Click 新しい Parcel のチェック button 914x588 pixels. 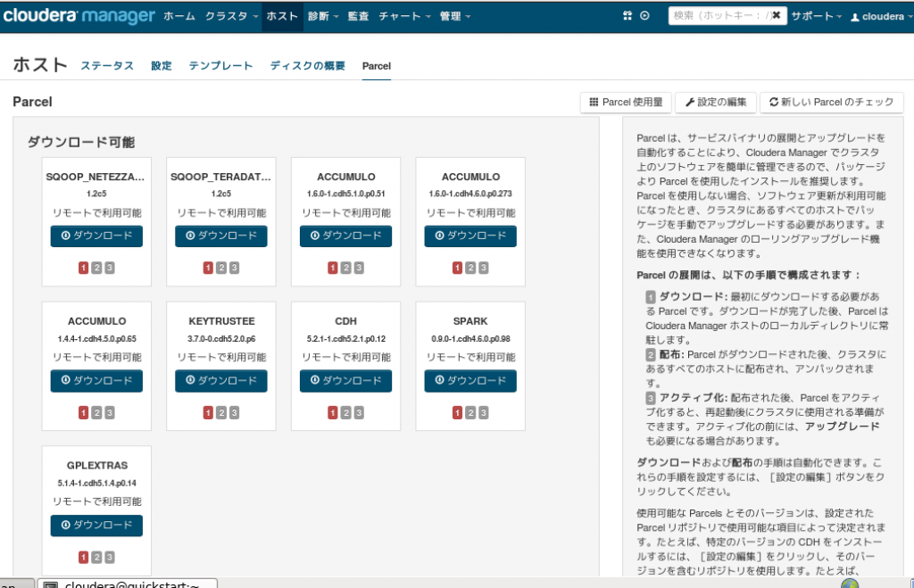[832, 103]
